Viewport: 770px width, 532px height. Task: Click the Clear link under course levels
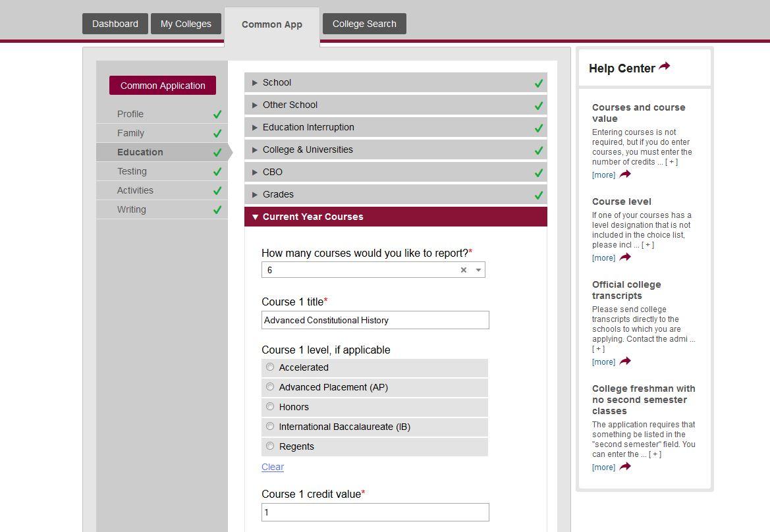272,467
